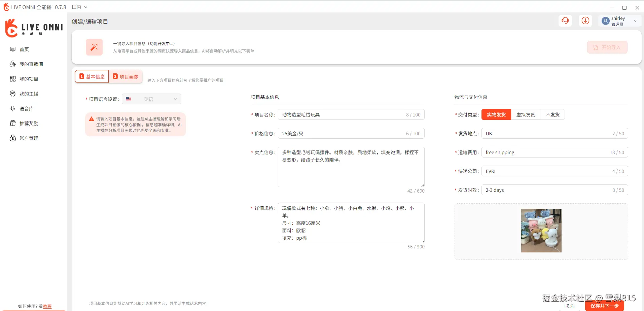The width and height of the screenshot is (644, 311).
Task: Open the 教程 tutorial link
Action: tap(47, 306)
